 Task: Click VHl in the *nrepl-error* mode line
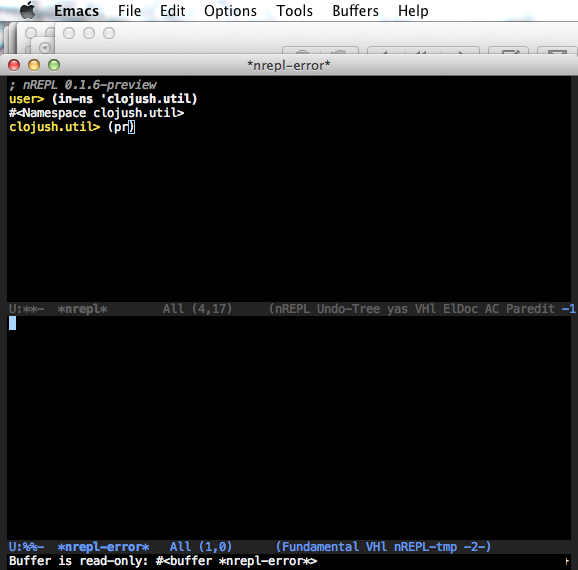(x=376, y=546)
